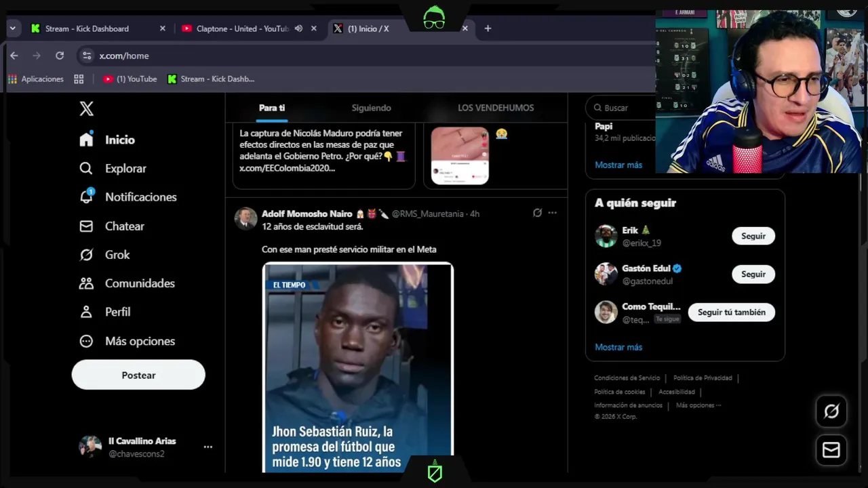This screenshot has width=868, height=488.
Task: Switch to the Stream - Kick Dashboard tab
Action: pyautogui.click(x=87, y=28)
